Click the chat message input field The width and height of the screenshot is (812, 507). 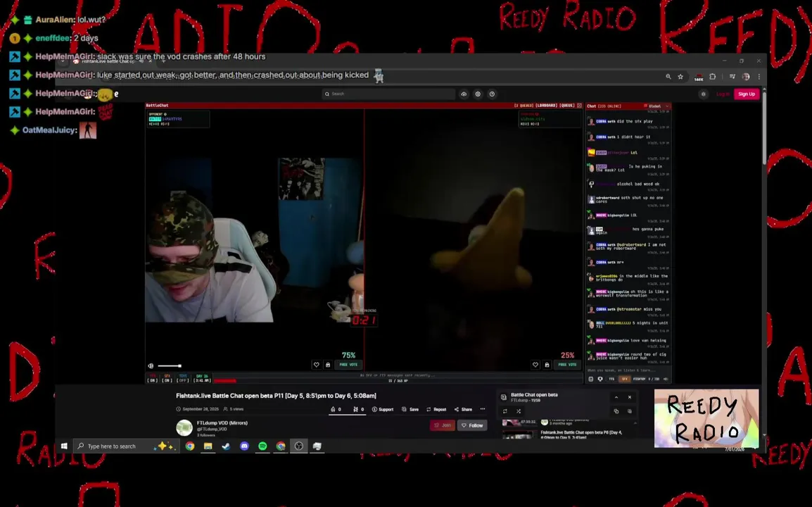pos(628,370)
